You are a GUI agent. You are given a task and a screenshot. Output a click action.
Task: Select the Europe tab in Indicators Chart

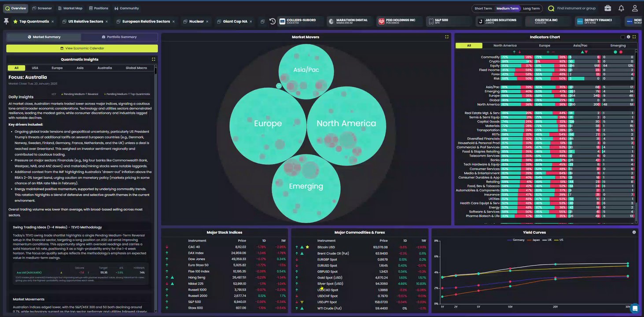545,45
